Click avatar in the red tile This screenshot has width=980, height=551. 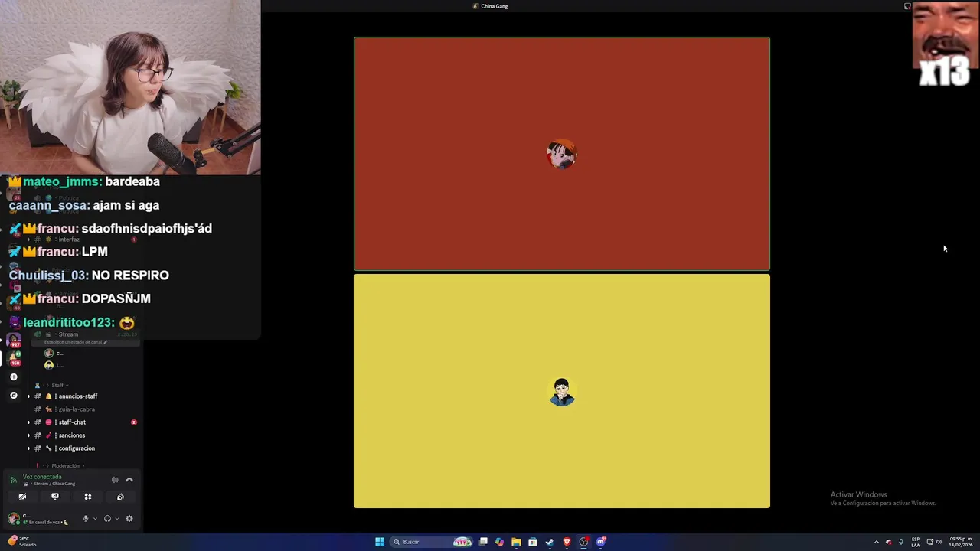coord(562,155)
